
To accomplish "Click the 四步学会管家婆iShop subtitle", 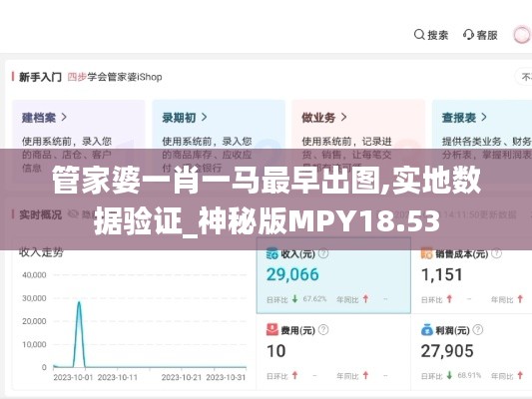I will click(115, 77).
